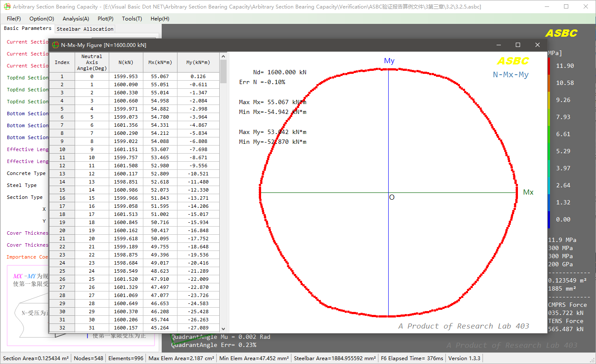The image size is (596, 364).
Task: Select the Basic Parameters tab
Action: 27,29
